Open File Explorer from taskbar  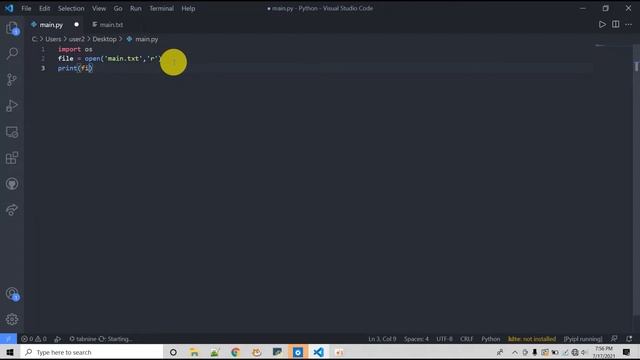tap(194, 352)
